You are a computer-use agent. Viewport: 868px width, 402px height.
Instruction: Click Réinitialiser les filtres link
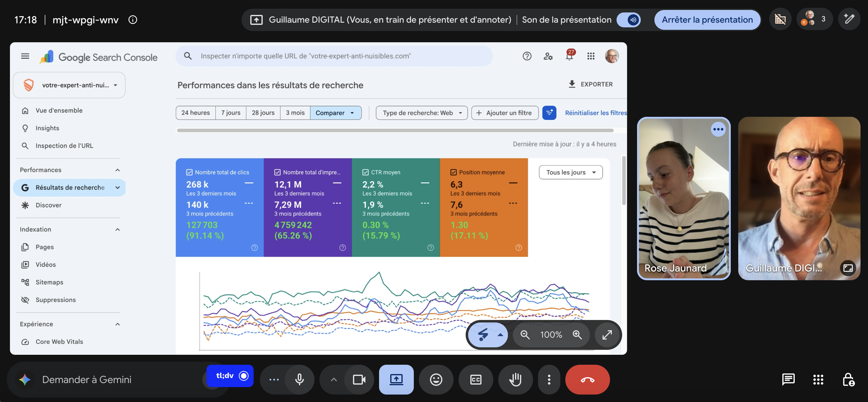click(x=596, y=113)
